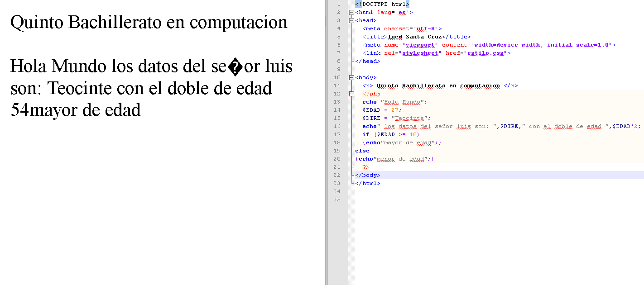
Task: Click the echo "menor de edad" statement
Action: click(x=394, y=159)
